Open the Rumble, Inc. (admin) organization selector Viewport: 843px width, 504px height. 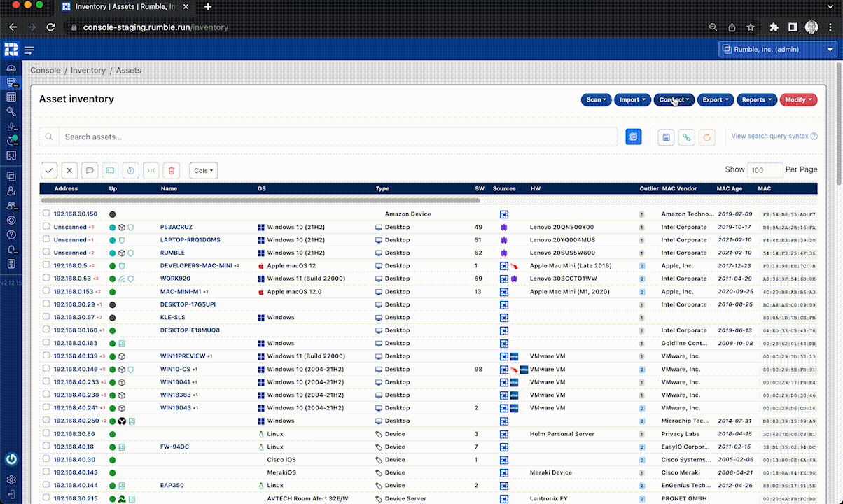pos(777,50)
